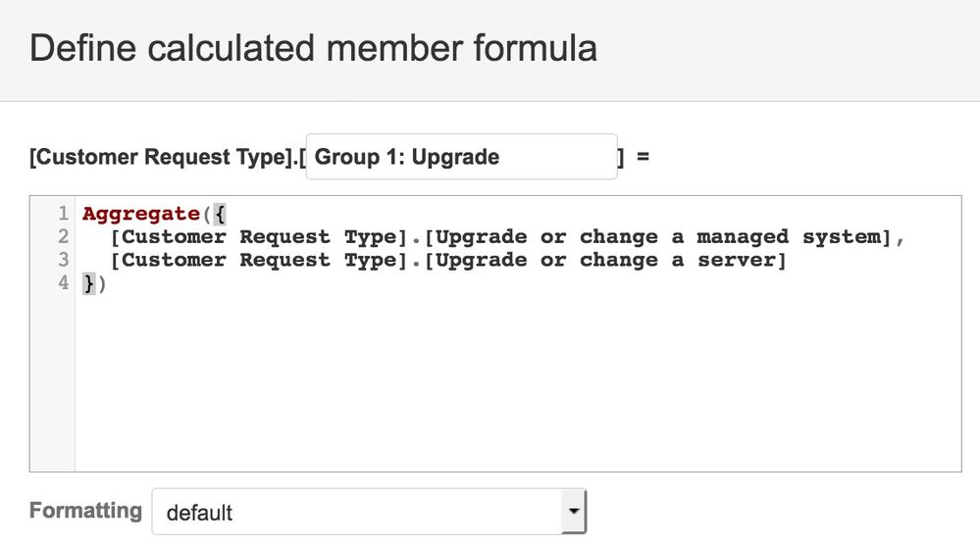Click the equals sign after name field

(644, 156)
